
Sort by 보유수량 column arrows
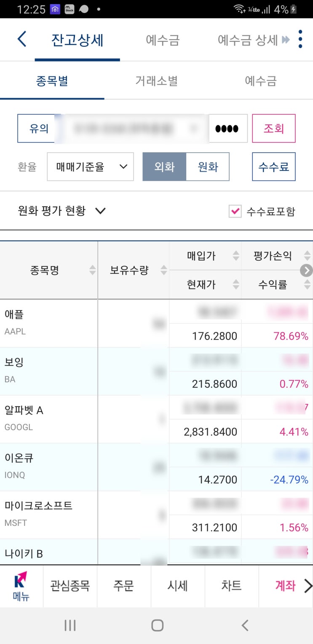[164, 270]
